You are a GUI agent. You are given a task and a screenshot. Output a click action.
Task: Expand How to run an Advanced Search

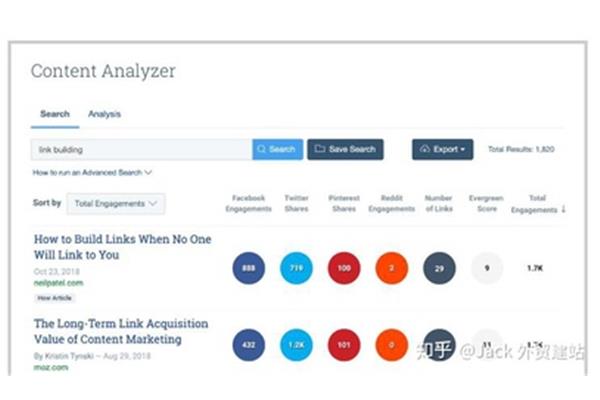click(92, 173)
